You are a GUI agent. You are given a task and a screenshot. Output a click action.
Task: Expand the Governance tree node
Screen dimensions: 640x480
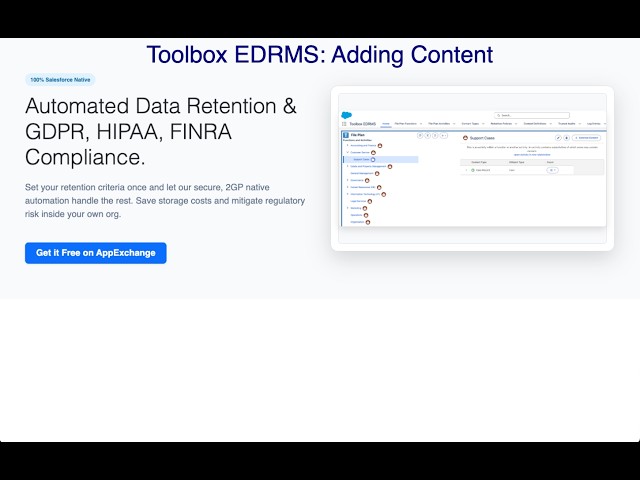[x=347, y=180]
